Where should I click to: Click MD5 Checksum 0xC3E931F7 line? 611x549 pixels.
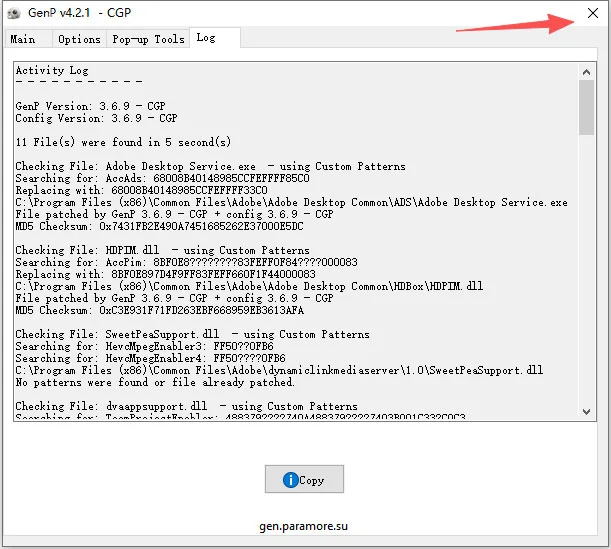[160, 311]
